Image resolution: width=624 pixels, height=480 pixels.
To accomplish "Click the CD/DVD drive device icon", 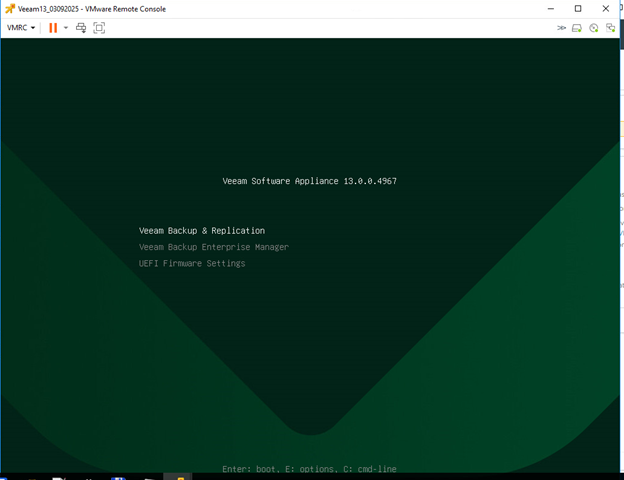I will point(593,28).
